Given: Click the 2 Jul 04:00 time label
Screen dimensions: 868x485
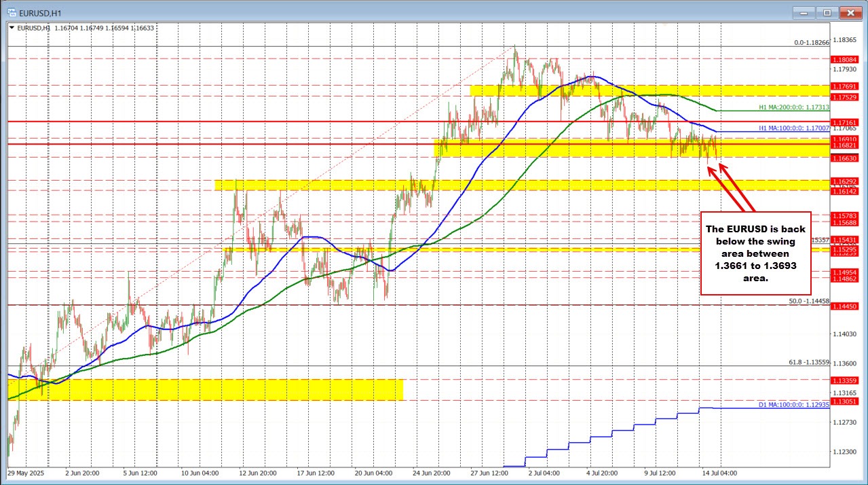Looking at the screenshot, I should 544,473.
